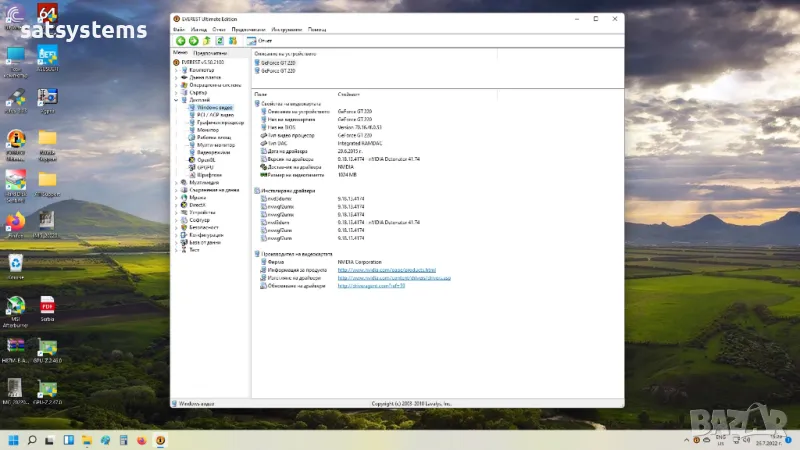Click the green Back navigation arrow
Viewport: 800px width, 450px height.
click(x=180, y=41)
